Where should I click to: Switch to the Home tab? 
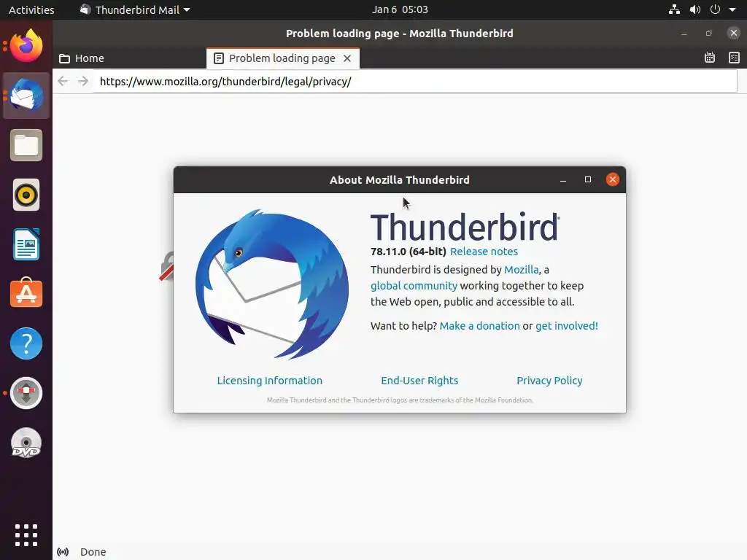[x=130, y=58]
